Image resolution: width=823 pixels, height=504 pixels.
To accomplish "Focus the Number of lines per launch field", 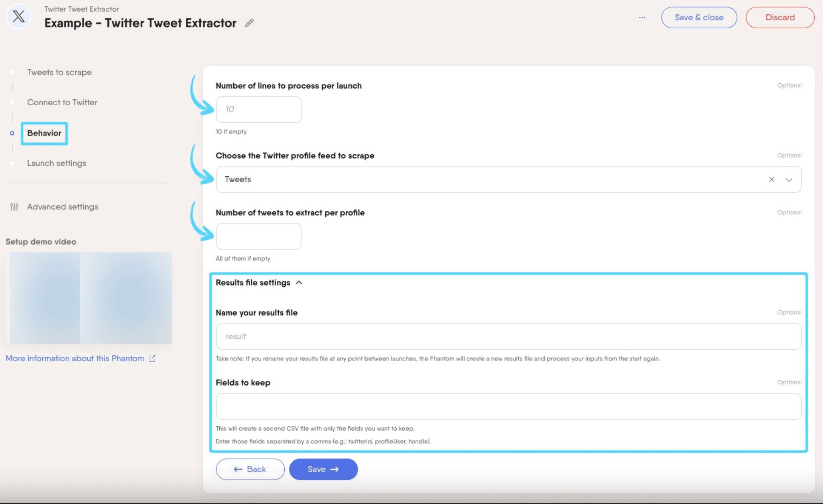I will pyautogui.click(x=259, y=109).
